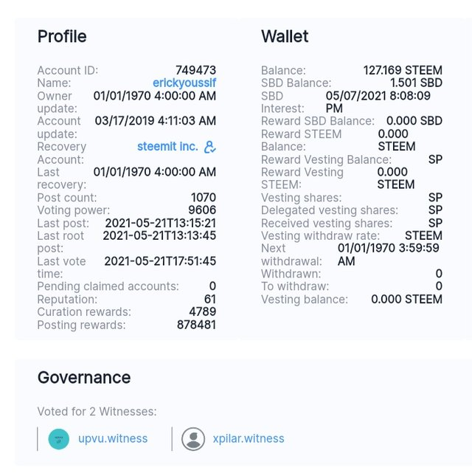
Task: Click the "Voted for 2 Witnesses" label
Action: [97, 412]
